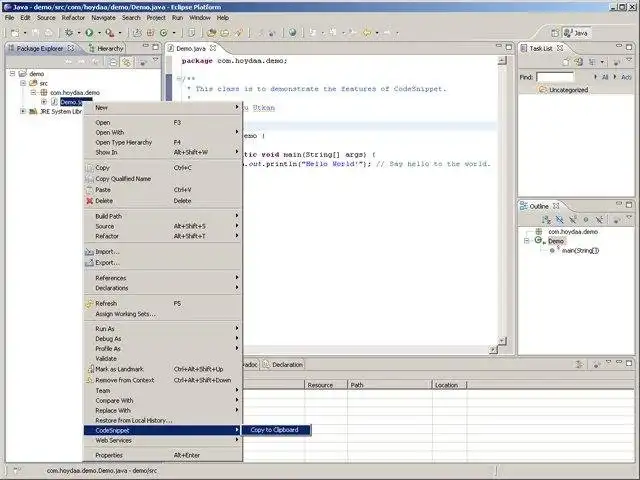This screenshot has height=480, width=640.
Task: Switch to the Hierarchy tab
Action: tap(106, 49)
